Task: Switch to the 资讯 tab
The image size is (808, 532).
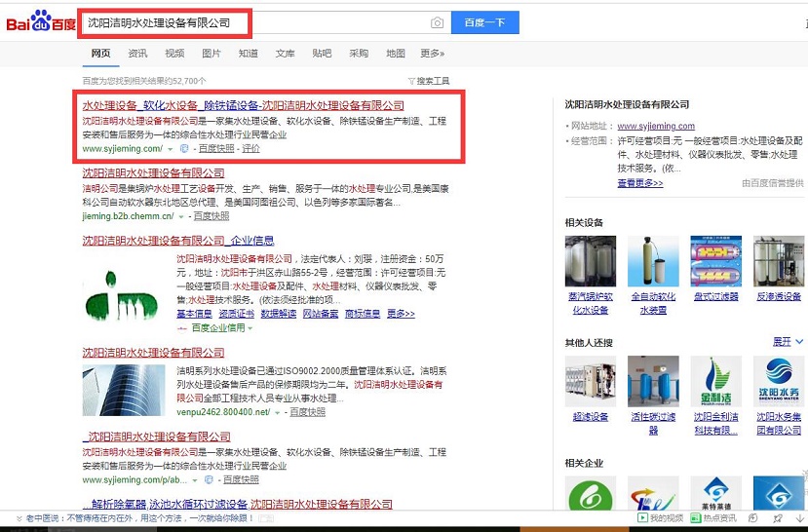Action: 137,53
